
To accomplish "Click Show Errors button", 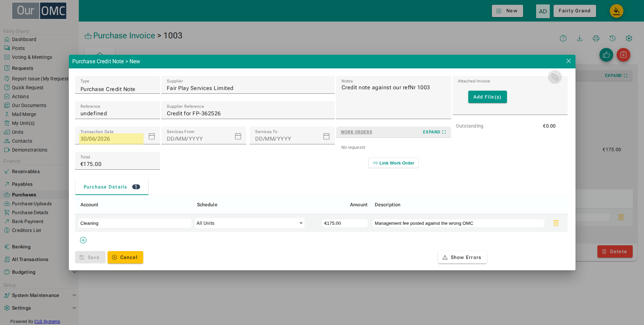I will pyautogui.click(x=462, y=257).
